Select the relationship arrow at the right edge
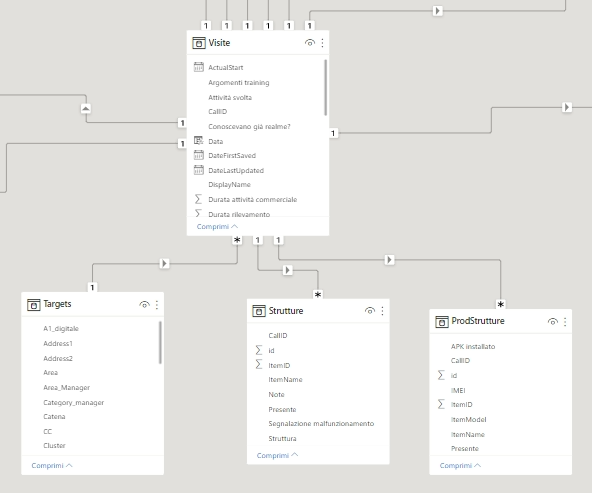592x493 pixels. point(567,107)
